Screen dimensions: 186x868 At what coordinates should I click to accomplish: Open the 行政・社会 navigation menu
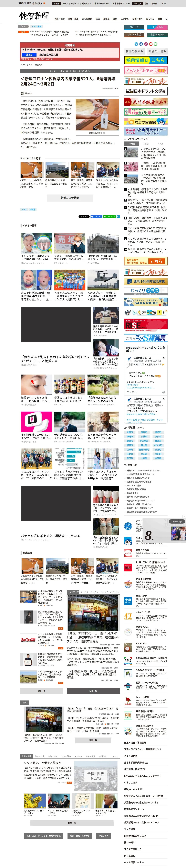point(59,19)
